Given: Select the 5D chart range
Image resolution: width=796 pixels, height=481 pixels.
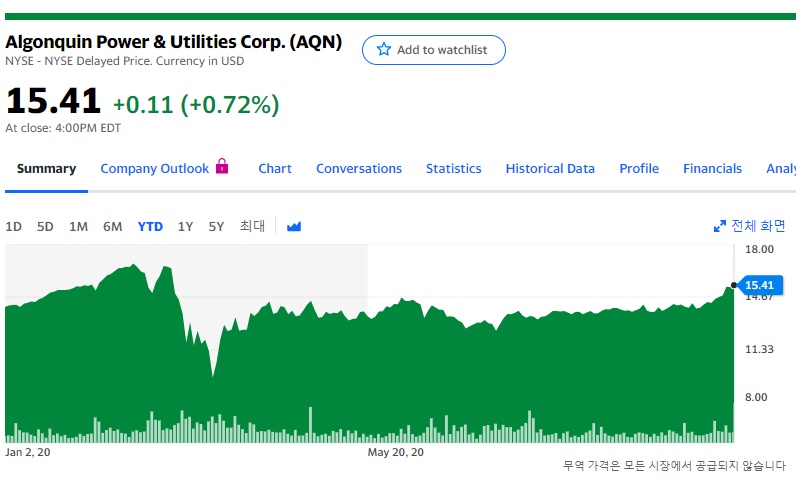Looking at the screenshot, I should pos(45,227).
